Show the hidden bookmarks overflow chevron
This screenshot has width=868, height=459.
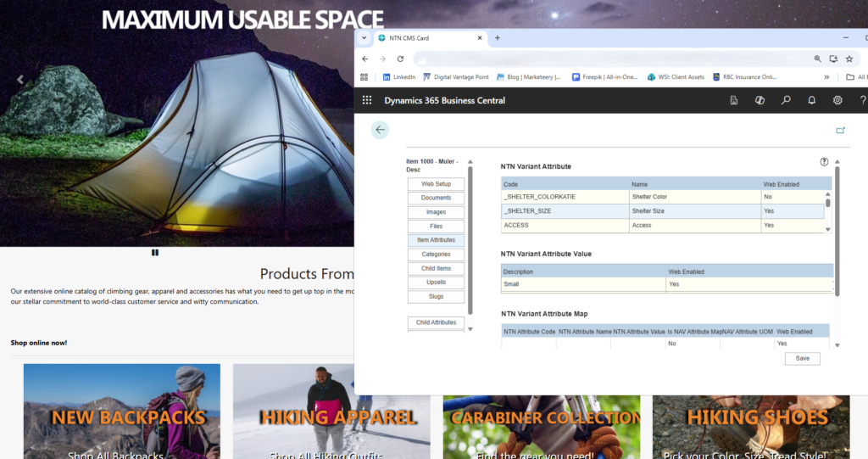[826, 77]
